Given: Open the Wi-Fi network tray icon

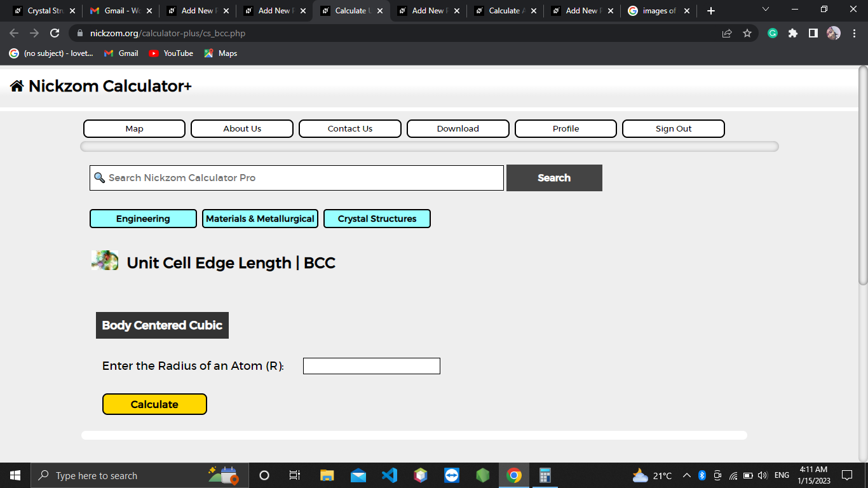Looking at the screenshot, I should (x=733, y=475).
